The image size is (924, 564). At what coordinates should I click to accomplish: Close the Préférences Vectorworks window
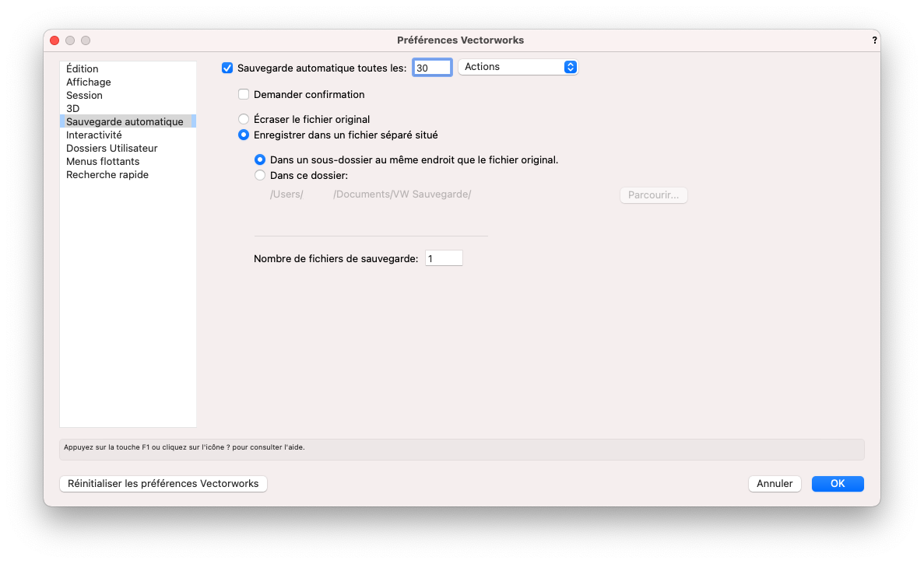tap(54, 40)
